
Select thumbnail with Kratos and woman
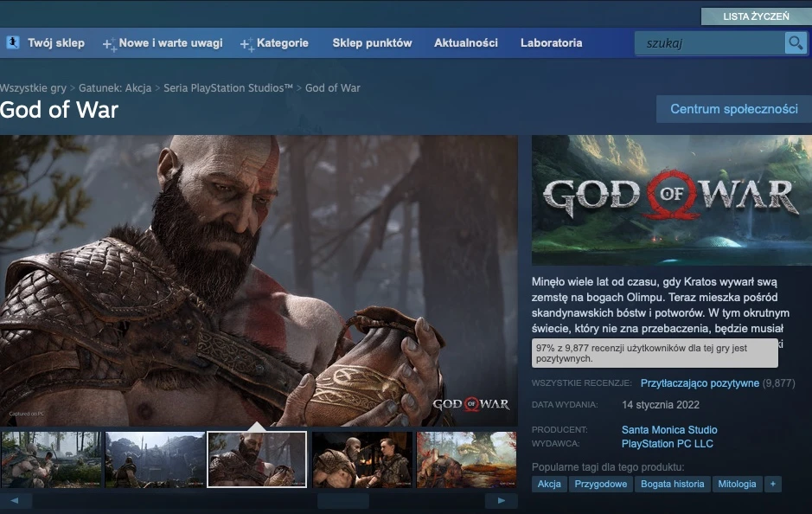[x=362, y=459]
